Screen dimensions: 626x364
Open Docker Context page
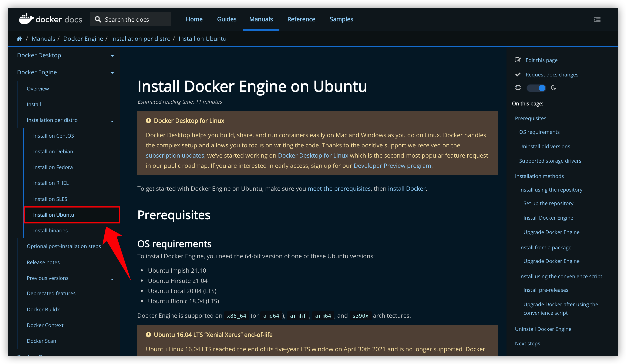pos(45,325)
